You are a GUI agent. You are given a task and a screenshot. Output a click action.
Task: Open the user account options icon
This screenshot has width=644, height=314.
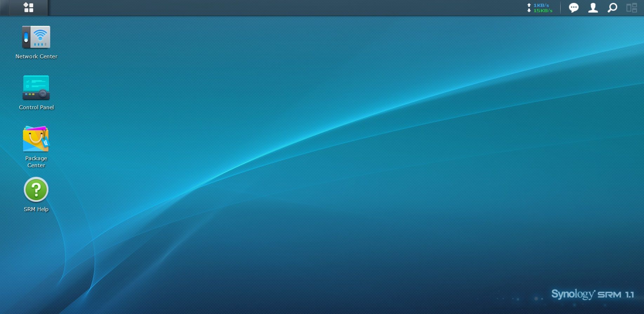(593, 8)
